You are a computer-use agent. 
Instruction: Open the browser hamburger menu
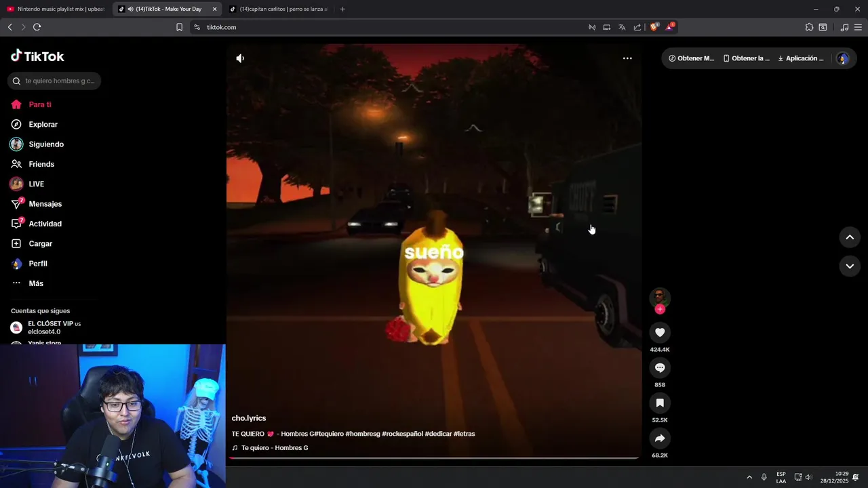pyautogui.click(x=858, y=27)
